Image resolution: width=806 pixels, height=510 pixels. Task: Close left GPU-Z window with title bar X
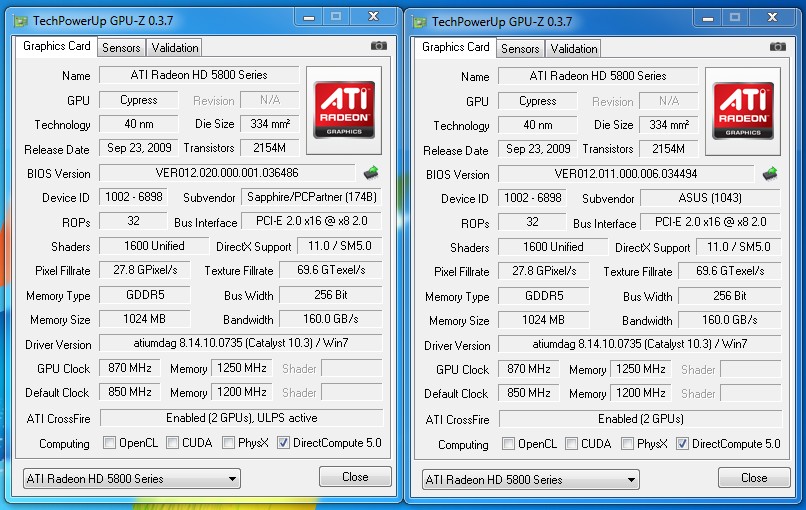click(374, 17)
